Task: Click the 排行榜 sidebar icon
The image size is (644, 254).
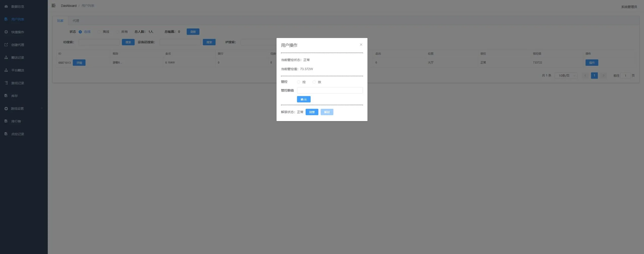Action: pos(6,121)
